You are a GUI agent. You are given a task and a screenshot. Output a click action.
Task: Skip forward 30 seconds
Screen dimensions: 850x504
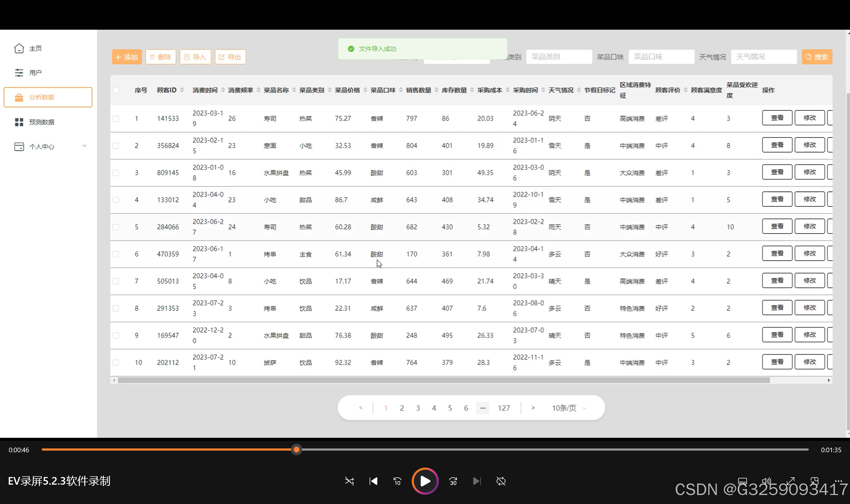pyautogui.click(x=453, y=481)
